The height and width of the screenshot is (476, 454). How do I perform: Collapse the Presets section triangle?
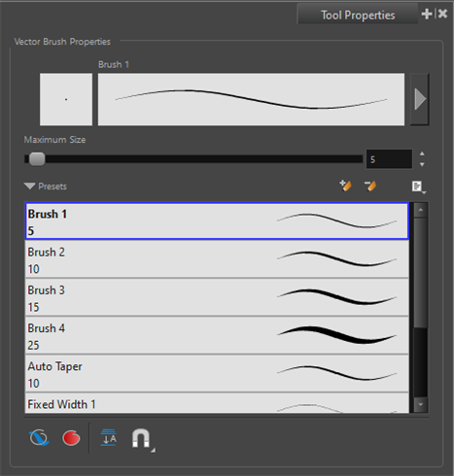[x=29, y=187]
